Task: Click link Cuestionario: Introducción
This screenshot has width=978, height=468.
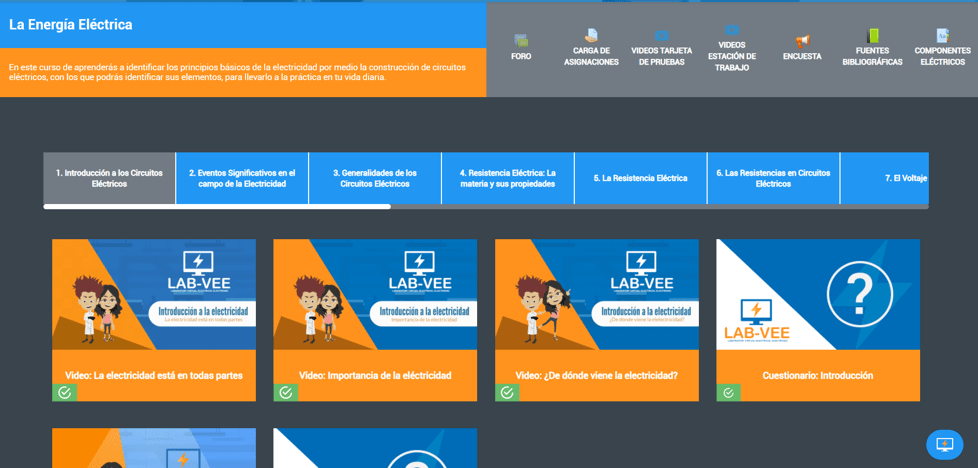Action: click(x=818, y=376)
